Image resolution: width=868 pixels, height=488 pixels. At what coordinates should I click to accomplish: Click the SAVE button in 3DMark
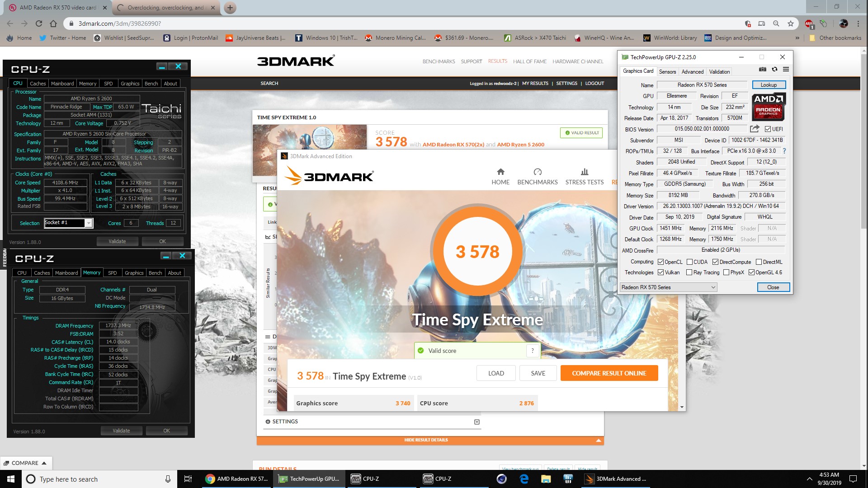(538, 373)
